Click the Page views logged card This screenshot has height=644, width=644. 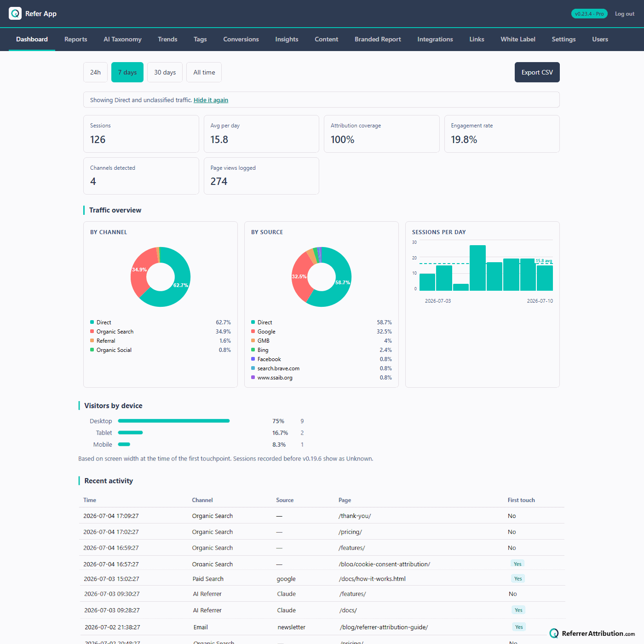[261, 176]
